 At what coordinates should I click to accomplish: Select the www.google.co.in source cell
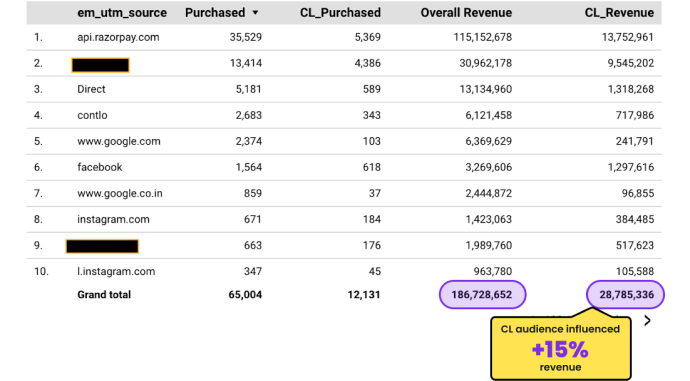pyautogui.click(x=120, y=193)
